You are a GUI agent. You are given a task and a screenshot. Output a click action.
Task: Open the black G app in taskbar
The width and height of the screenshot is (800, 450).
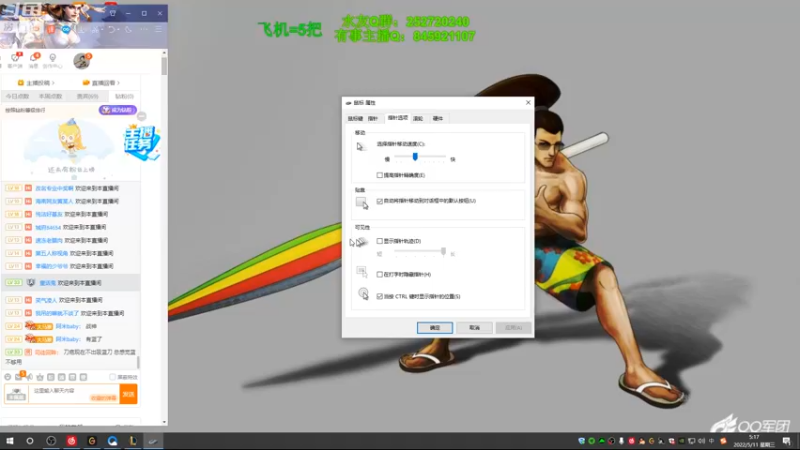tap(92, 441)
